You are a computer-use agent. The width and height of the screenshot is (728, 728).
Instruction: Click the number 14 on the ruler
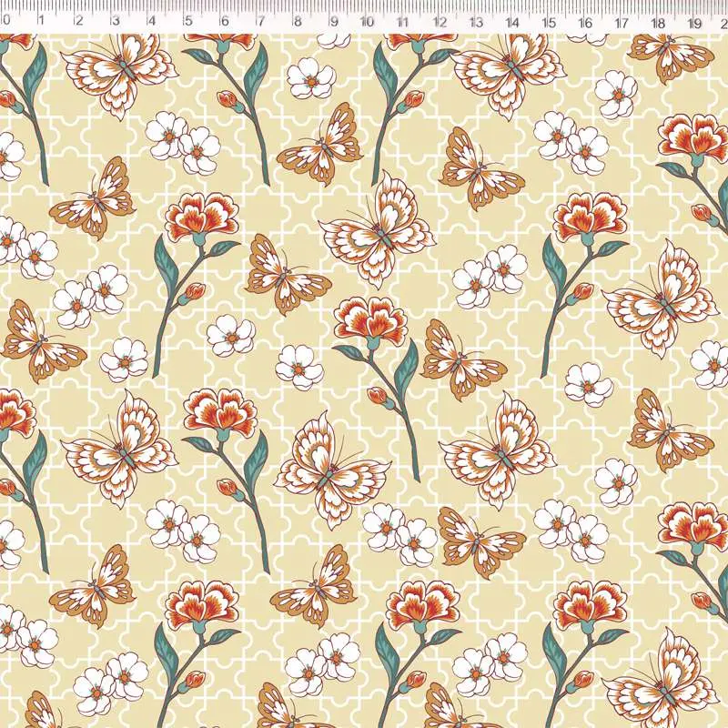513,21
